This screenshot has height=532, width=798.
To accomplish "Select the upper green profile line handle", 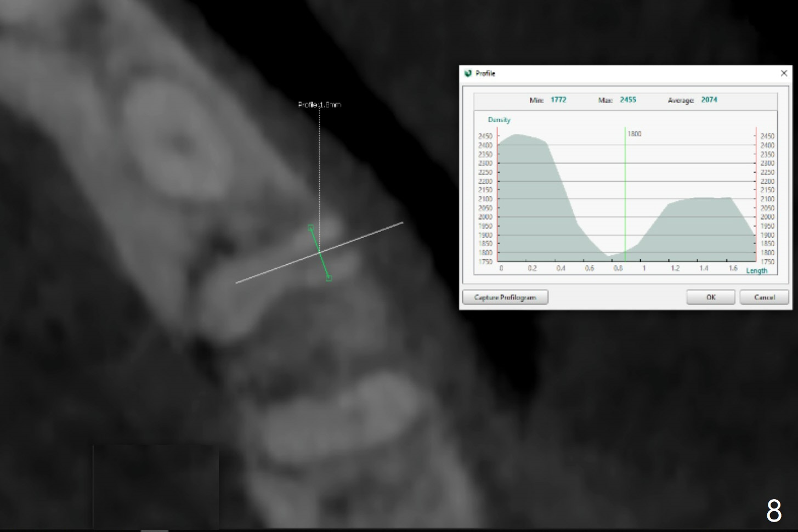I will [x=310, y=227].
